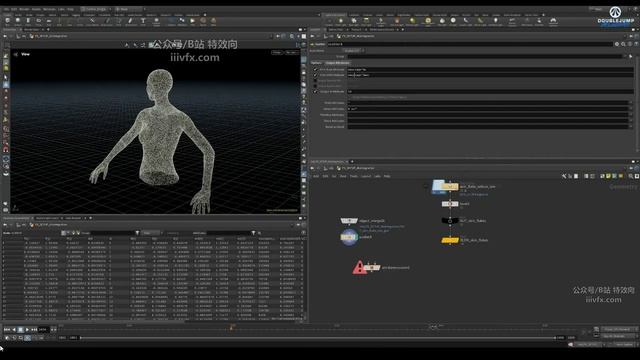Add a Gamepad Camera from the shelf
The image size is (640, 360).
click(x=553, y=22)
